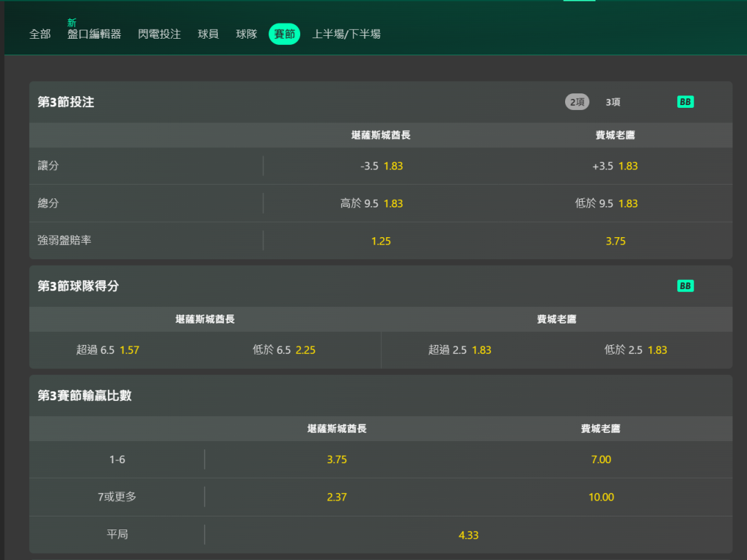Open the 球員 tab
The image size is (747, 560).
[208, 35]
